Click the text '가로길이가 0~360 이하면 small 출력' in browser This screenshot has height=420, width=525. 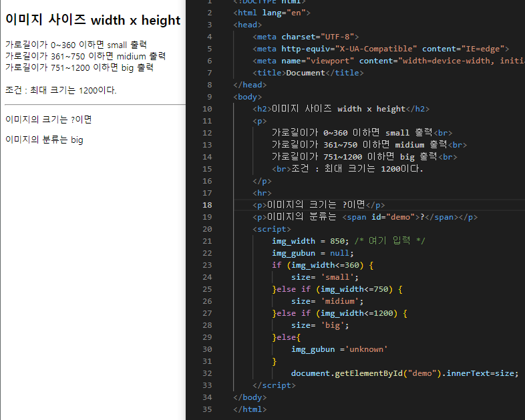[x=76, y=45]
